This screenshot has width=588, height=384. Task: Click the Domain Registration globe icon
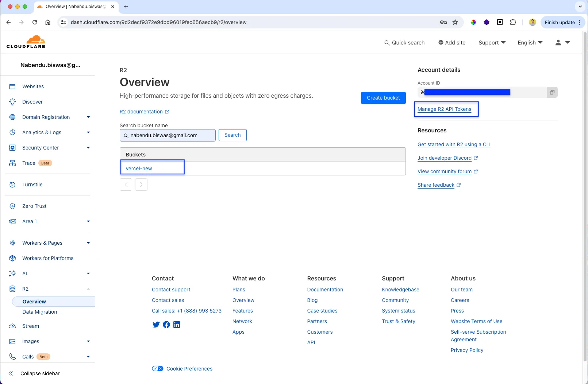tap(12, 117)
